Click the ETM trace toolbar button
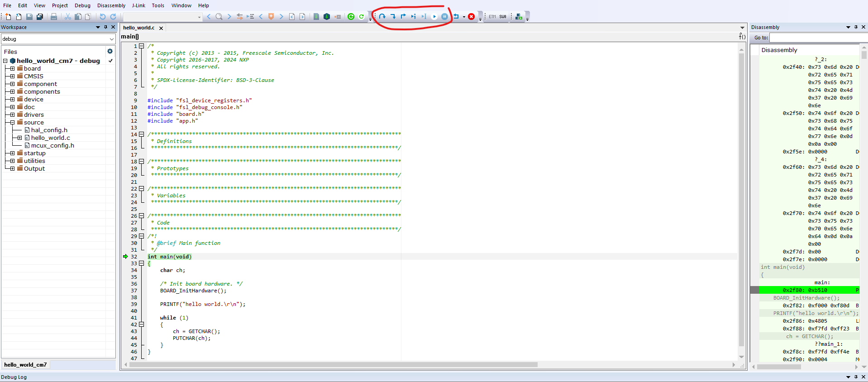The height and width of the screenshot is (382, 868). pos(492,17)
